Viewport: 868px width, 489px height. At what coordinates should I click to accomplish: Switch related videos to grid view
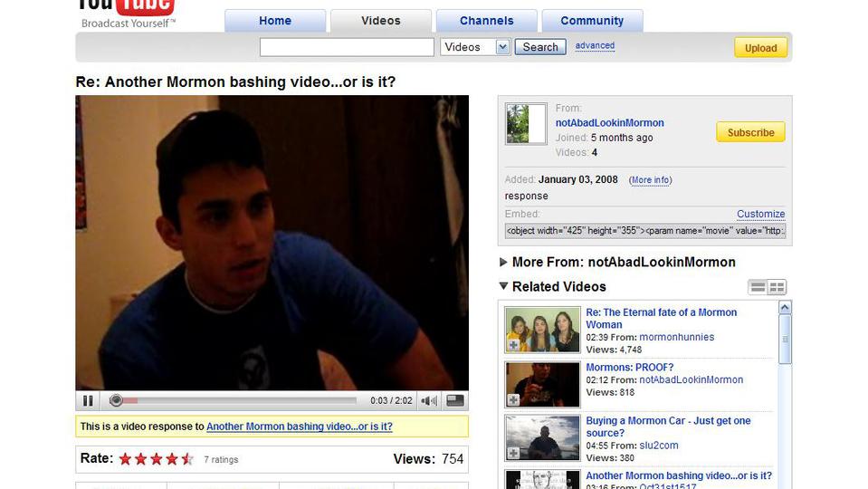pos(777,287)
